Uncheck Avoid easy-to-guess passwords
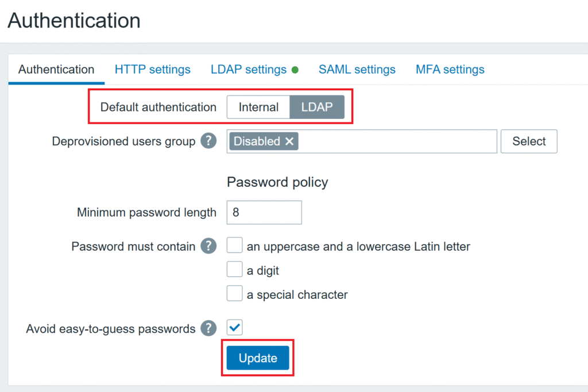The image size is (588, 392). point(234,327)
